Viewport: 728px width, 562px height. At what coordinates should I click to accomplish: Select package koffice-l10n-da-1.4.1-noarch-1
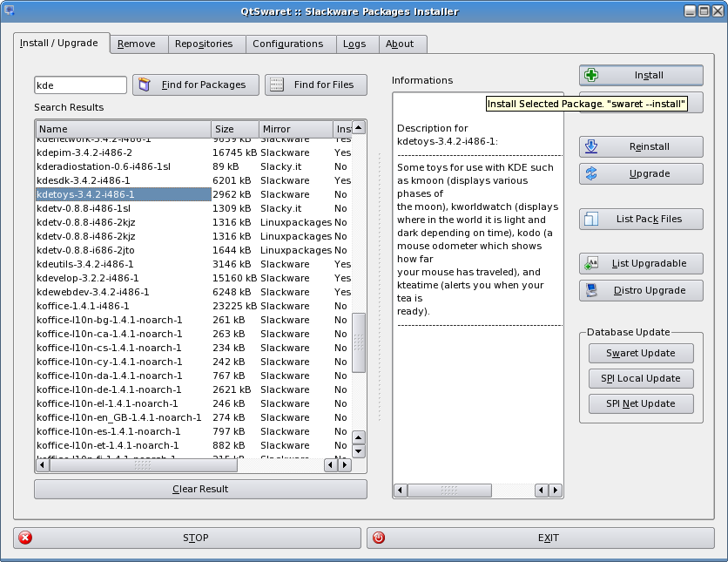(110, 376)
